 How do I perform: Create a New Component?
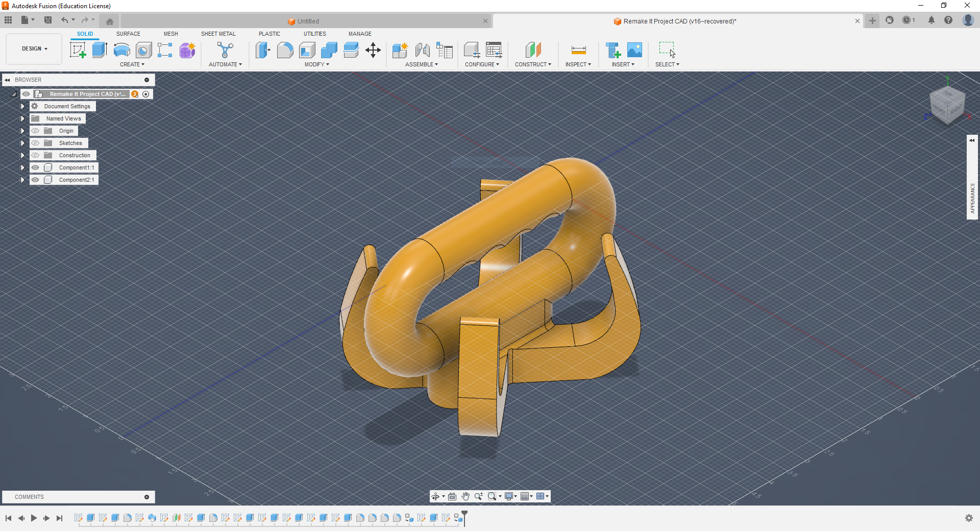[400, 50]
